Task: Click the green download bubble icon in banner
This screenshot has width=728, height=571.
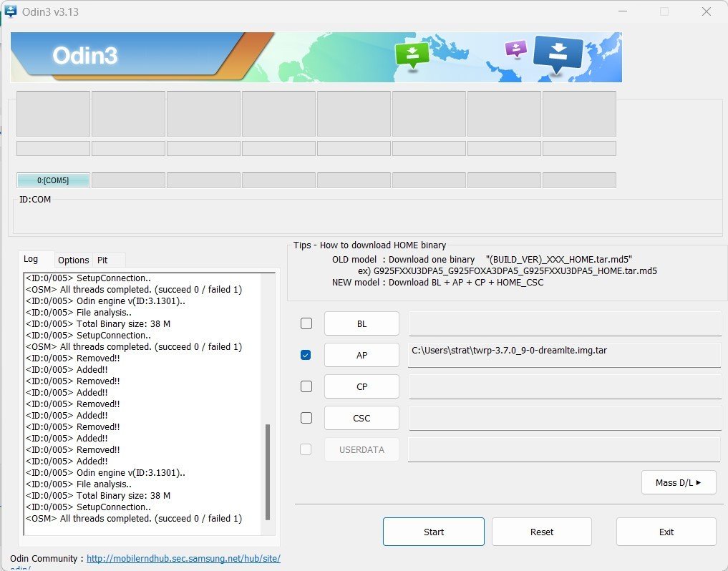Action: (x=412, y=54)
